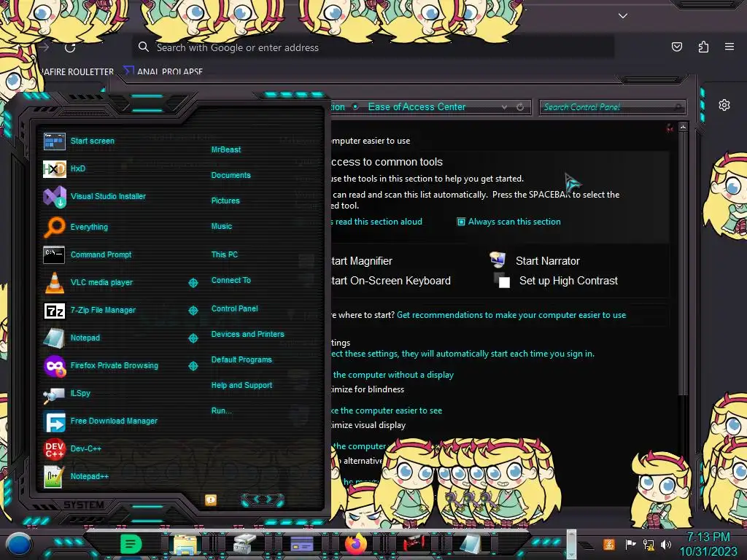Open Firefox hamburger application menu
Image resolution: width=747 pixels, height=560 pixels.
pyautogui.click(x=729, y=47)
